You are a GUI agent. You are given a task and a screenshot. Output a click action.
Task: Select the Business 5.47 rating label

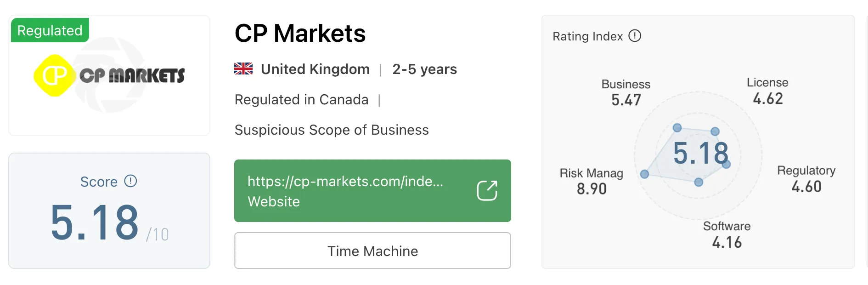coord(626,92)
